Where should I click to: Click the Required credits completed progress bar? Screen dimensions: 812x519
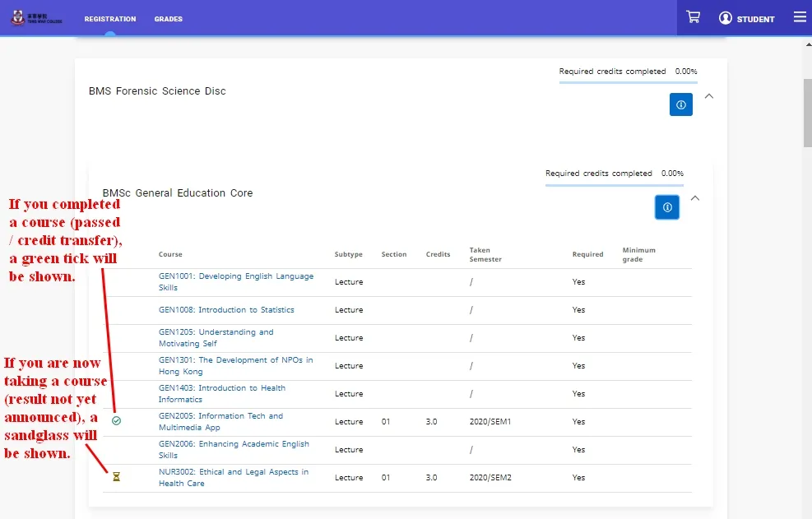coord(627,81)
